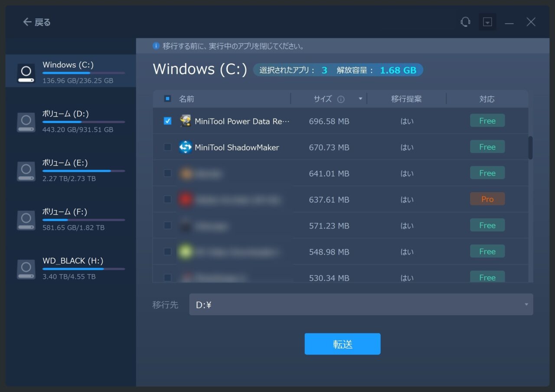Select ボリューム (E:) drive
The height and width of the screenshot is (392, 555).
[x=71, y=170]
